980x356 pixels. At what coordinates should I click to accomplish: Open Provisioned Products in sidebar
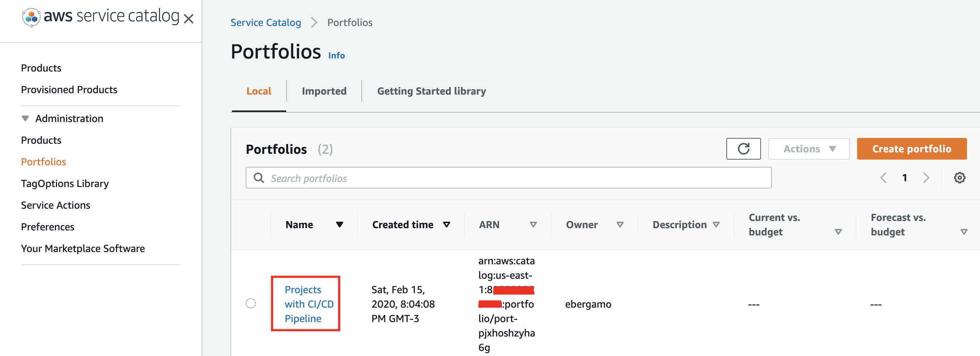[69, 90]
